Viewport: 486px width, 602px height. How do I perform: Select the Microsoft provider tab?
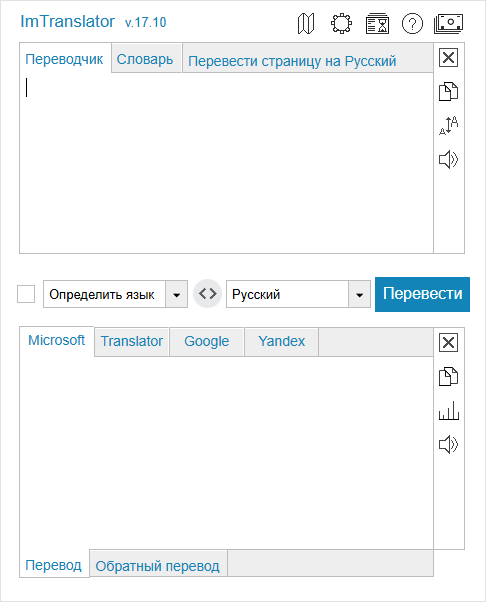pos(56,341)
